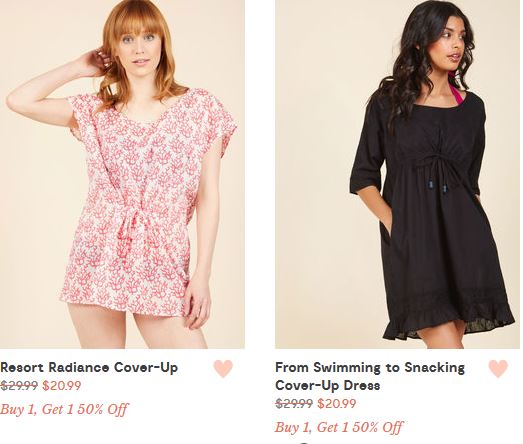Click the word 'Snacking' in the dress title

[435, 367]
